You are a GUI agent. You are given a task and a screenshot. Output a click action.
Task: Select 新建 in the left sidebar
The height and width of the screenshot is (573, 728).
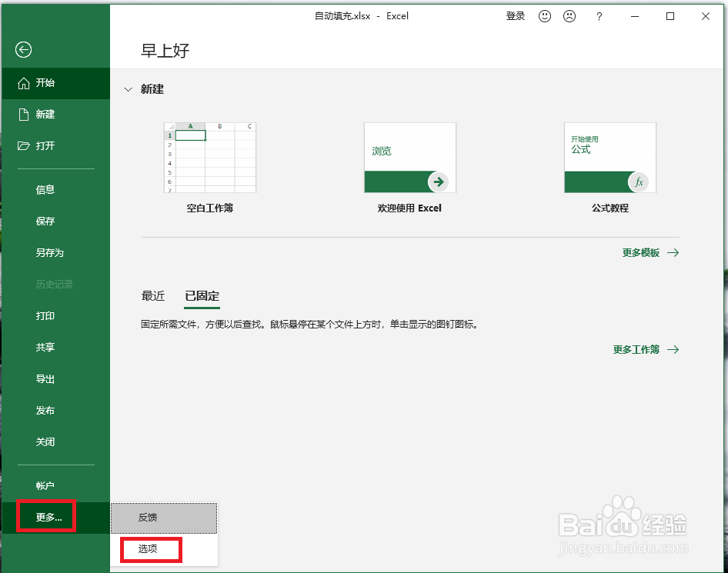[55, 115]
